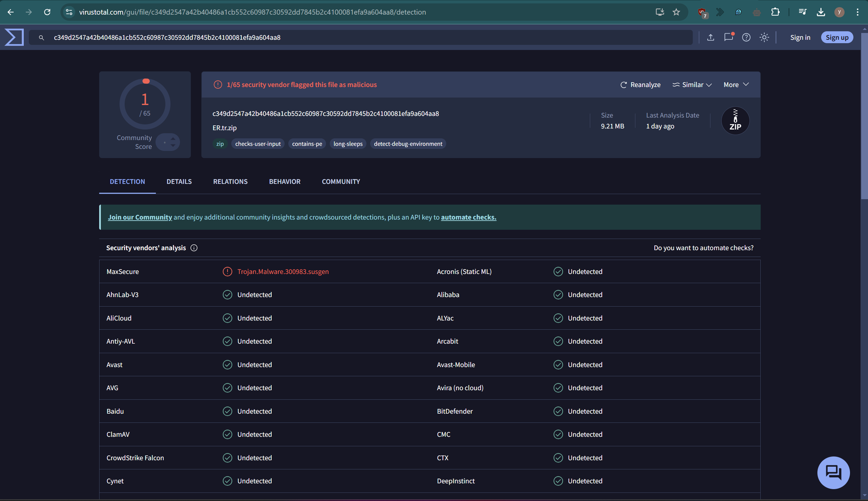Vote down on the Community Score
The height and width of the screenshot is (501, 868).
point(173,145)
